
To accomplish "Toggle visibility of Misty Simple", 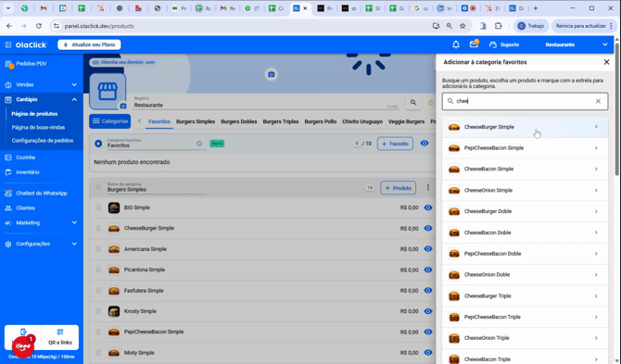I will pyautogui.click(x=428, y=353).
